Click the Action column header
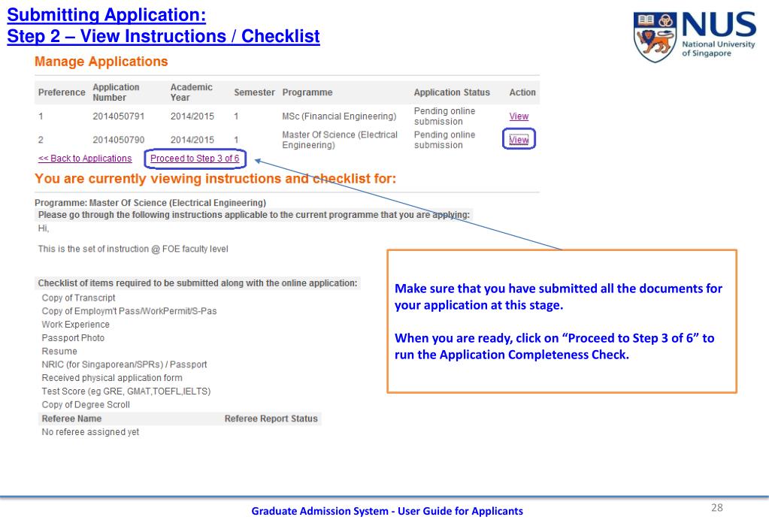This screenshot has width=769, height=532. tap(522, 92)
